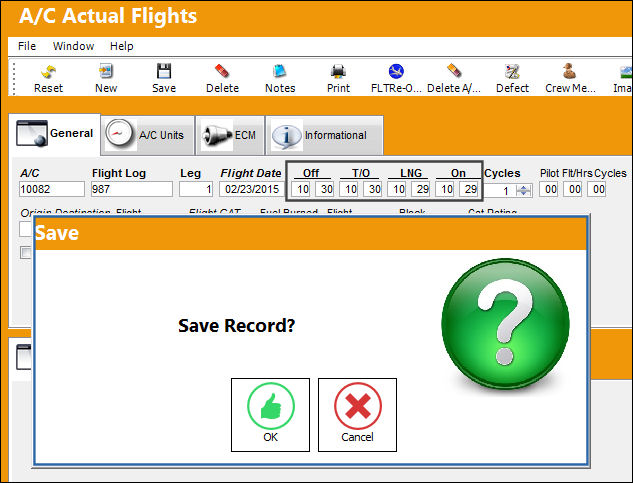The width and height of the screenshot is (633, 483).
Task: Switch to the General tab
Action: click(54, 134)
